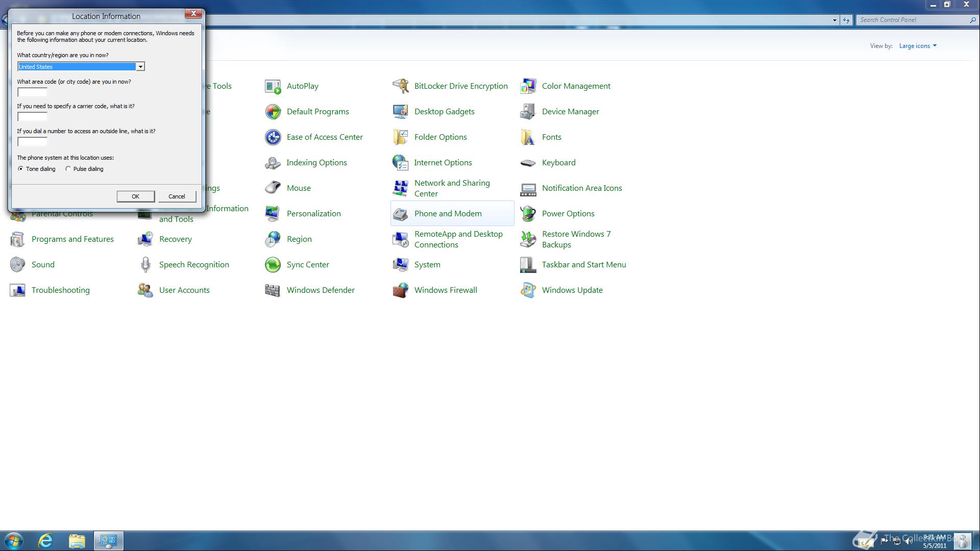Click the carrier code input field
980x551 pixels.
[32, 117]
